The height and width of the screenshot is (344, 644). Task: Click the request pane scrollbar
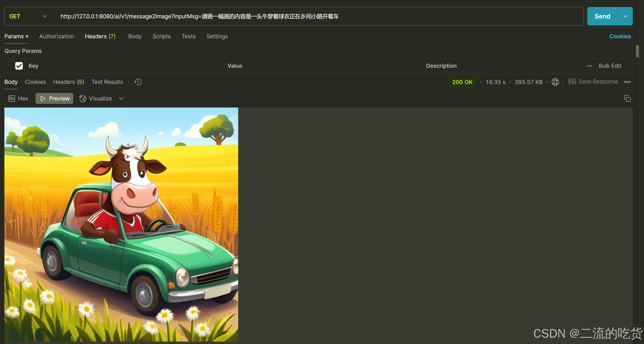(x=637, y=51)
